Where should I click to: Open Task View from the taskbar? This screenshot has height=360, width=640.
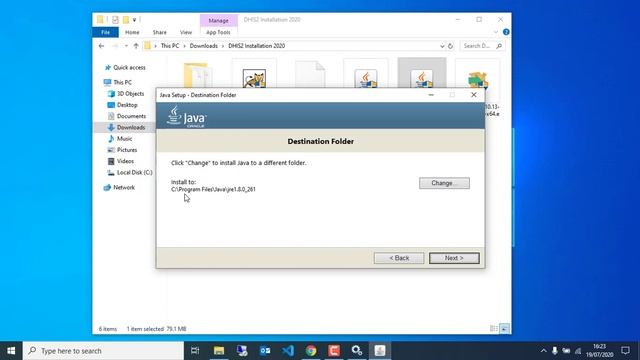click(195, 351)
